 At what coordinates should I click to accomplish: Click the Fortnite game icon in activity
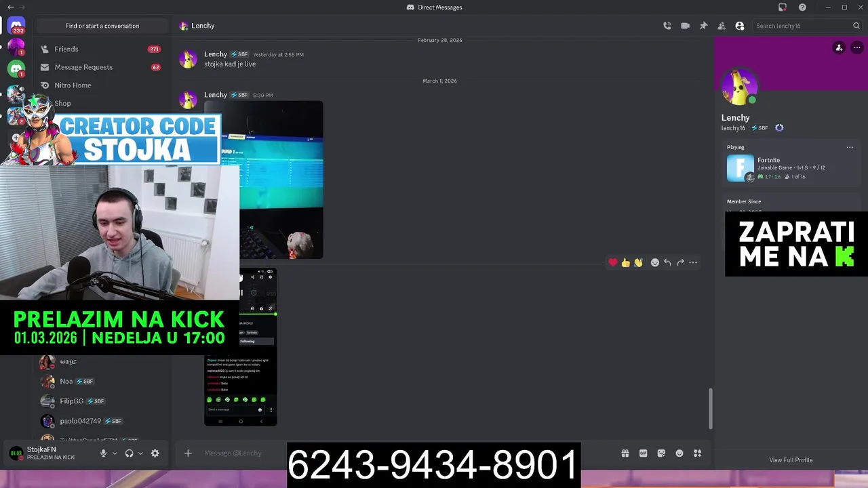[x=741, y=168]
